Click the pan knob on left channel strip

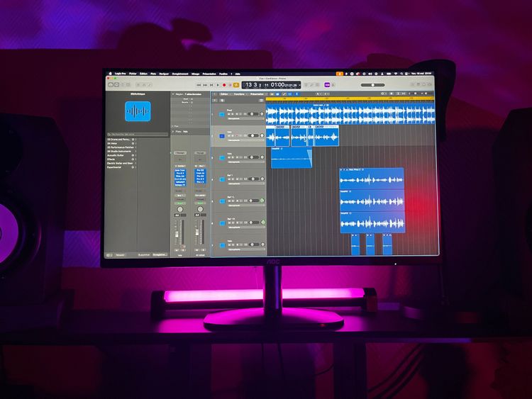pyautogui.click(x=180, y=209)
